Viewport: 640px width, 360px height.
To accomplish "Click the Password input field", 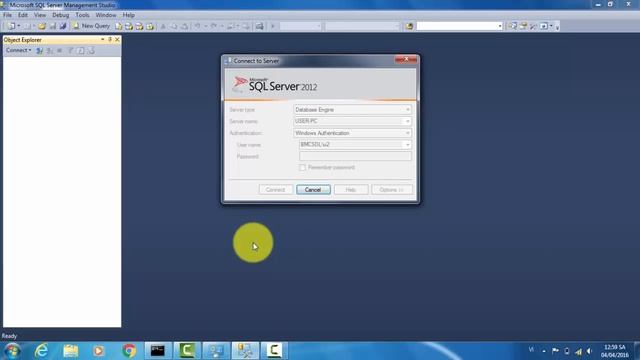I will (355, 156).
